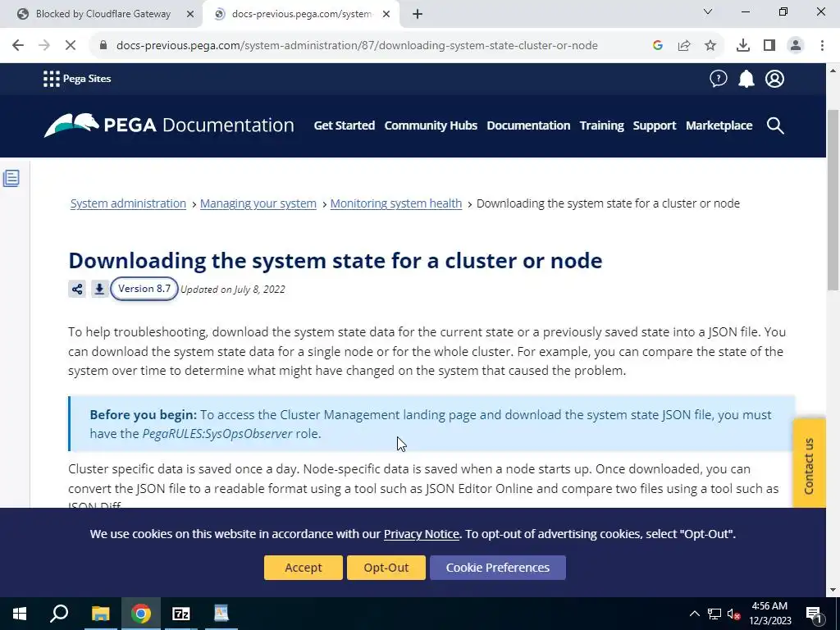The image size is (840, 630).
Task: Toggle Chrome side panel
Action: 769,46
